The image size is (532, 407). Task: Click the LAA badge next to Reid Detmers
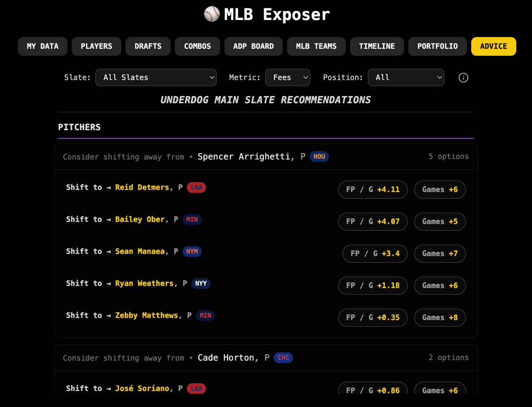pyautogui.click(x=196, y=187)
